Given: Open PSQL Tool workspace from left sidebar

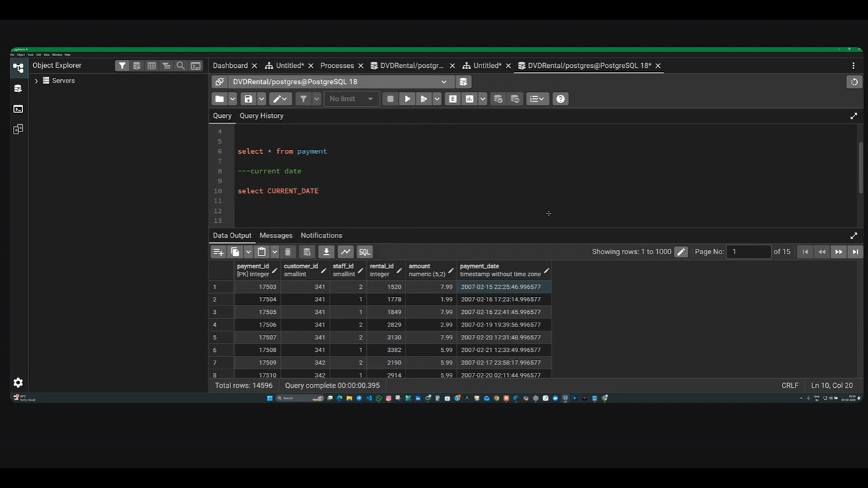Looking at the screenshot, I should point(18,108).
